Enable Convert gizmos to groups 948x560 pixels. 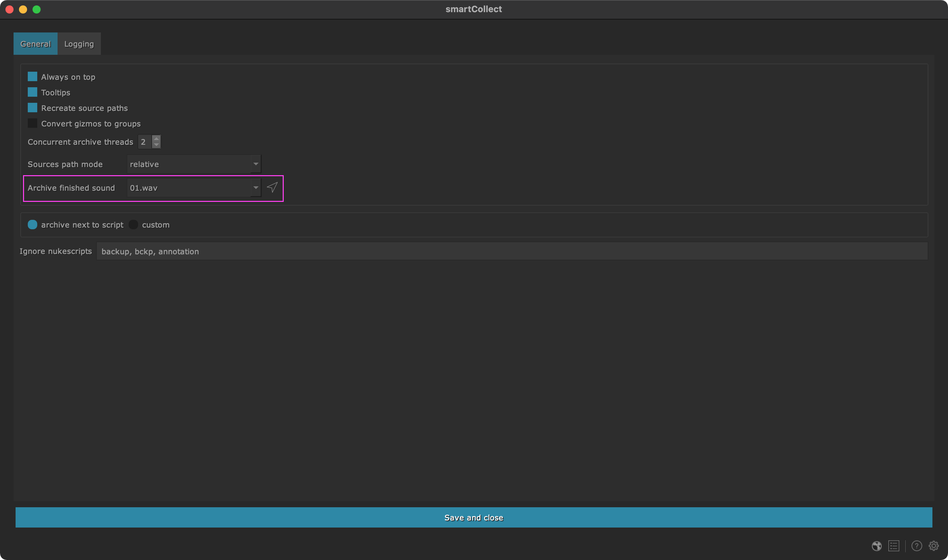[x=33, y=123]
